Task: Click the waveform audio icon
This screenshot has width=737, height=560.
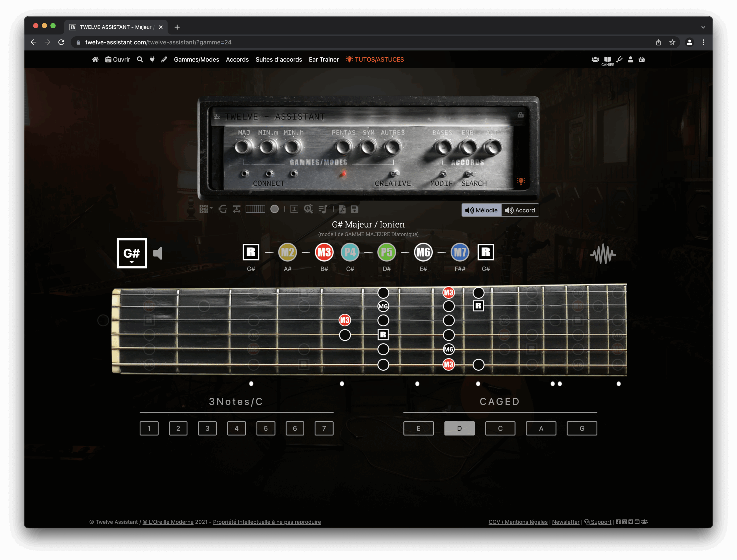Action: tap(603, 254)
